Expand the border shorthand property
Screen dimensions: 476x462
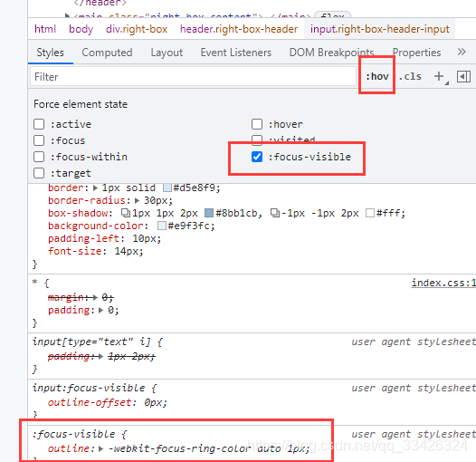click(x=95, y=188)
